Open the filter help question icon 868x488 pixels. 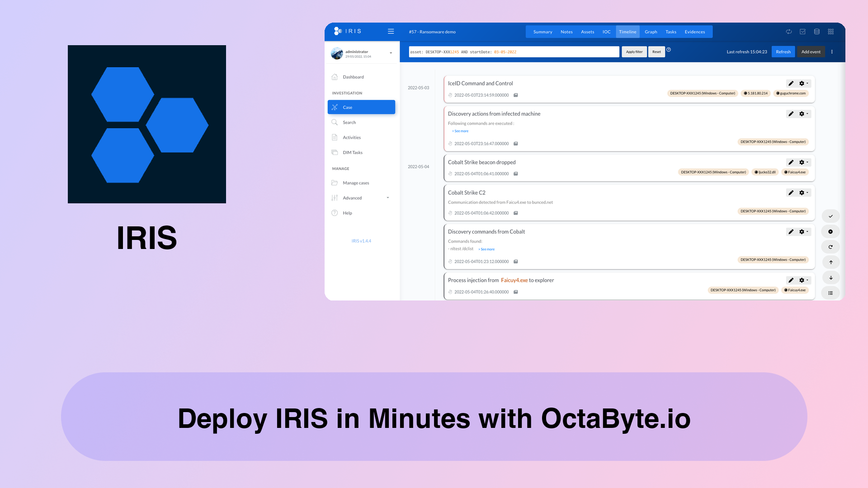pos(669,50)
